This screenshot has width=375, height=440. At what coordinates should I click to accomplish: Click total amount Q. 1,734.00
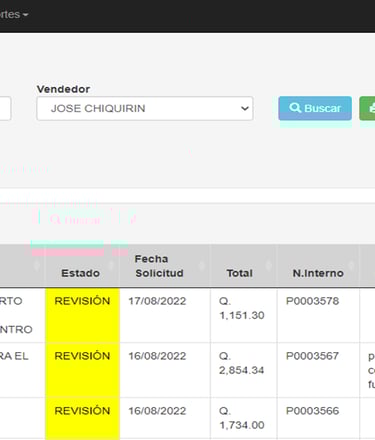pos(241,418)
